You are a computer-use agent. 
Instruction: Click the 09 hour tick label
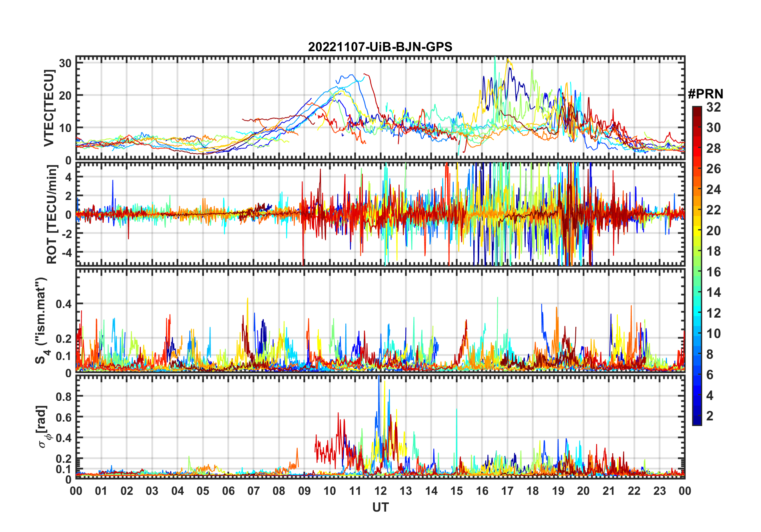pos(304,491)
